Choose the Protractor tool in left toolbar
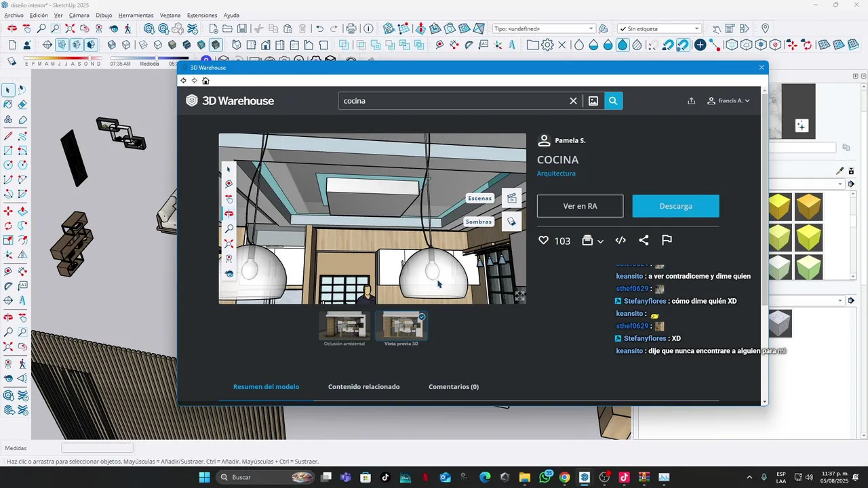Viewport: 868px width, 488px height. tap(8, 285)
